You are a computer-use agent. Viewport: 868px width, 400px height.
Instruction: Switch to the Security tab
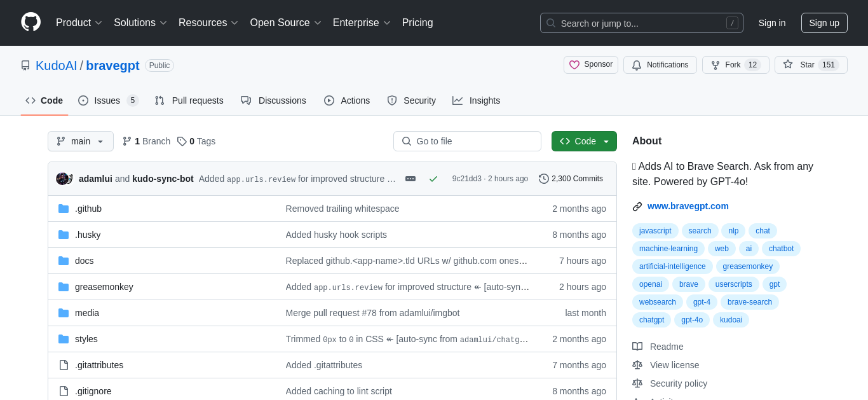click(x=412, y=100)
